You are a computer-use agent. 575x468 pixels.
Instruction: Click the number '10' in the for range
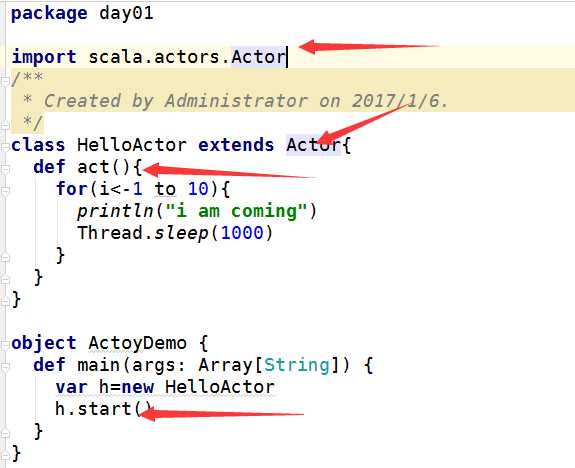(x=198, y=189)
